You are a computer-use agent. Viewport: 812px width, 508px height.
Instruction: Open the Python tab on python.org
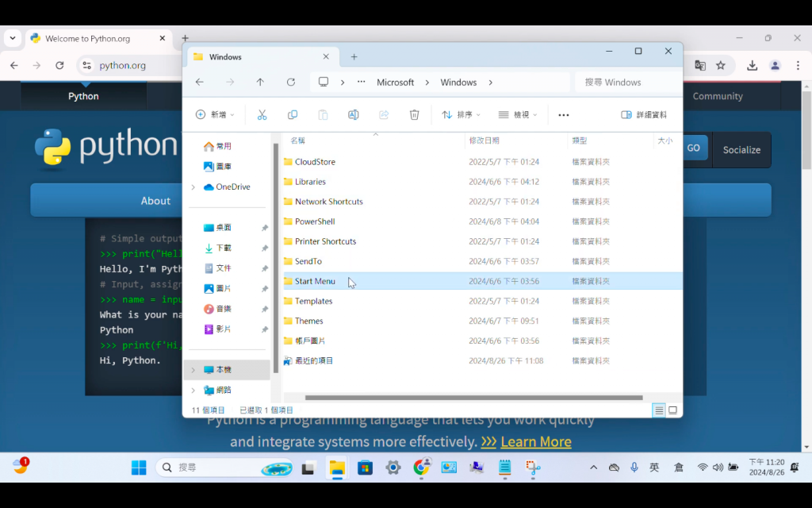(83, 96)
